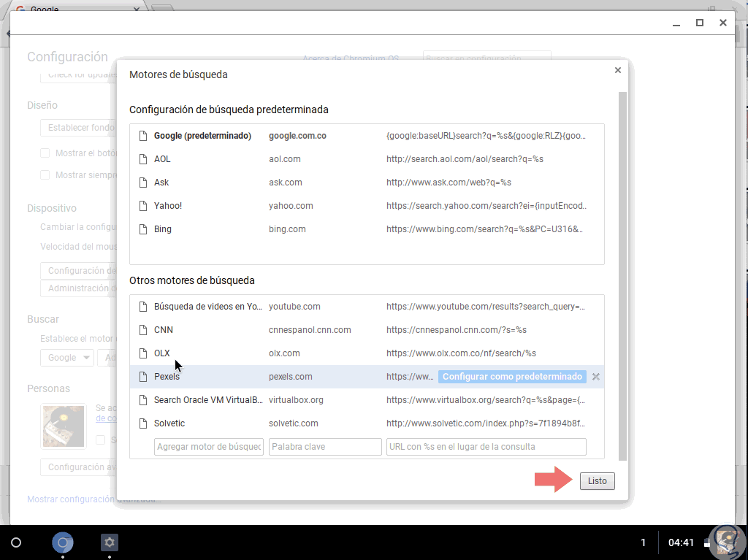Toggle the Mostrar el botón checkbox in settings

[x=45, y=153]
